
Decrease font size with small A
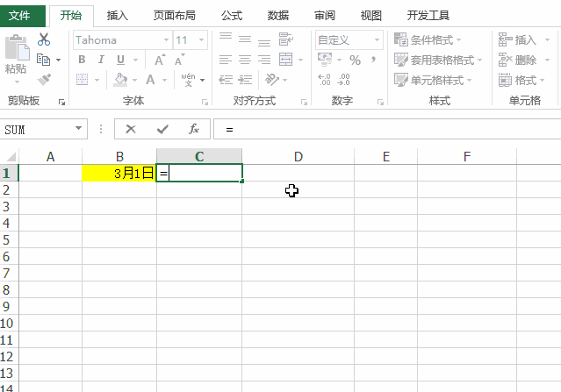(x=180, y=60)
